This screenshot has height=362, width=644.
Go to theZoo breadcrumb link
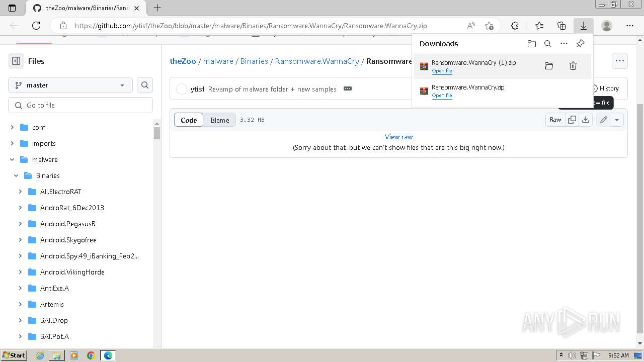[183, 61]
